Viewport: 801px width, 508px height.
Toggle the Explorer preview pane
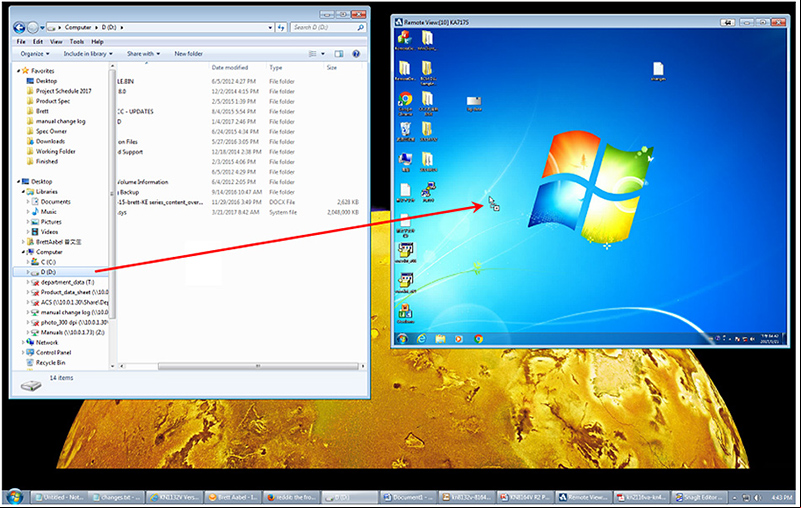pos(339,54)
